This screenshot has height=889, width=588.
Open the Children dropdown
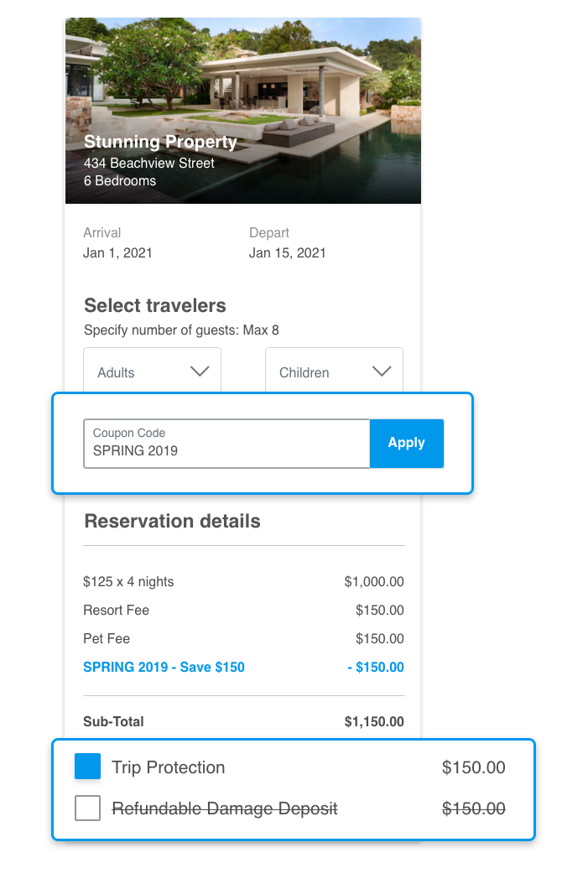(x=334, y=370)
